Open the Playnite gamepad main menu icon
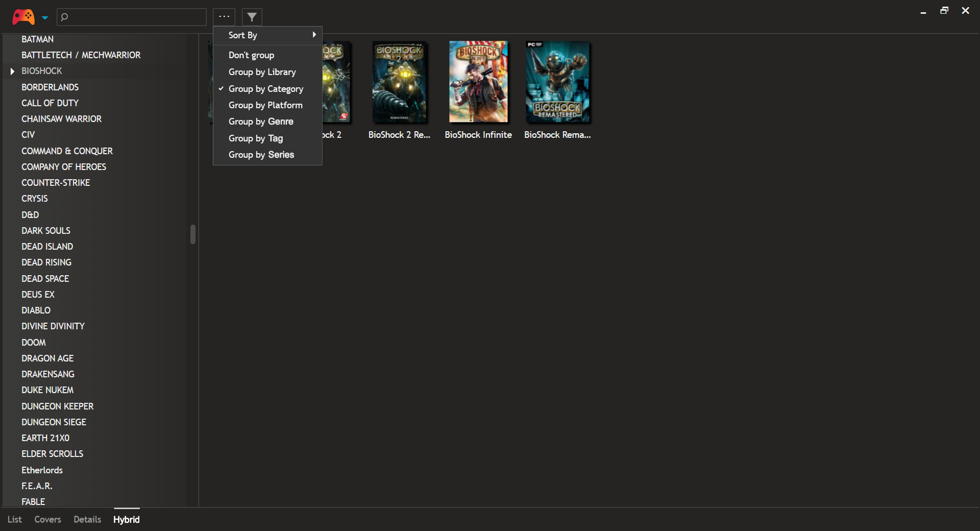Viewport: 980px width, 531px height. pyautogui.click(x=23, y=17)
